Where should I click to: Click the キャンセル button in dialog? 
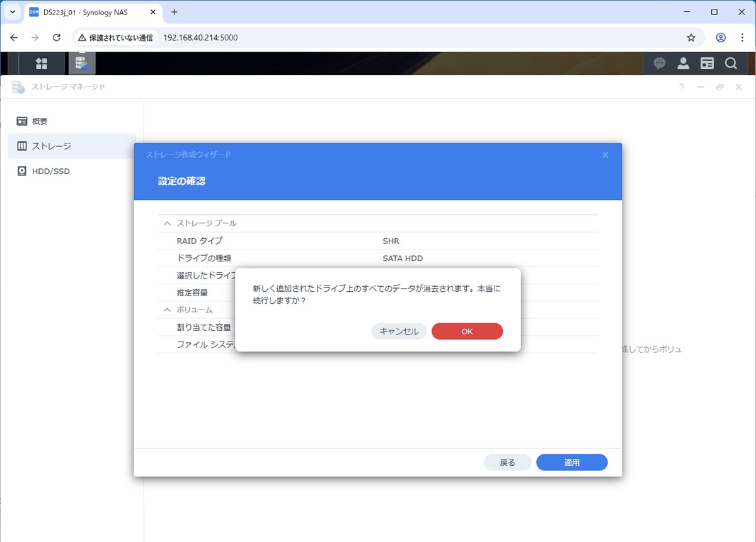click(x=399, y=332)
